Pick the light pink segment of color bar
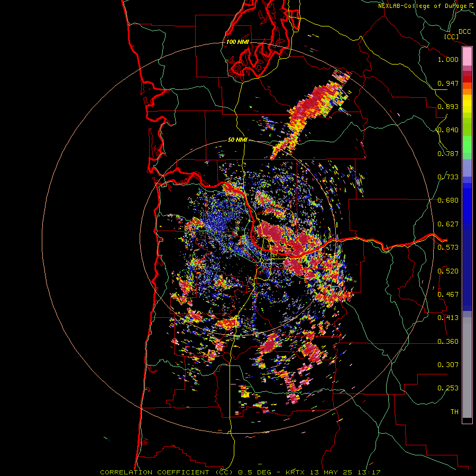 [x=467, y=57]
